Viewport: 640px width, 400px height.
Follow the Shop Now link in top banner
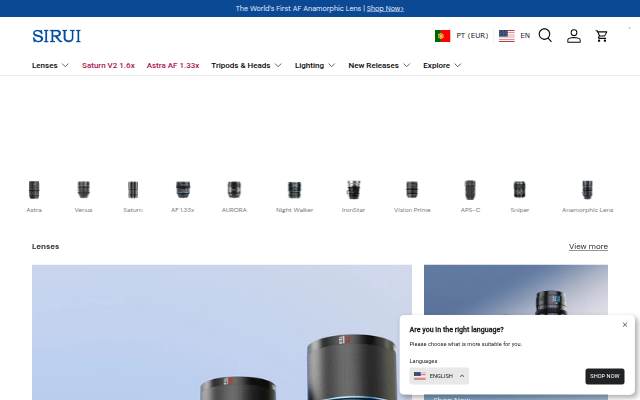tap(385, 8)
